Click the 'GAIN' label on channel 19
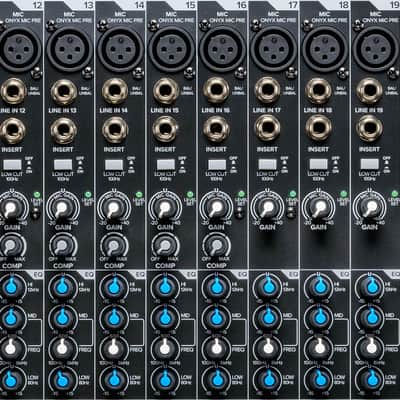The image size is (400, 400). [x=369, y=227]
